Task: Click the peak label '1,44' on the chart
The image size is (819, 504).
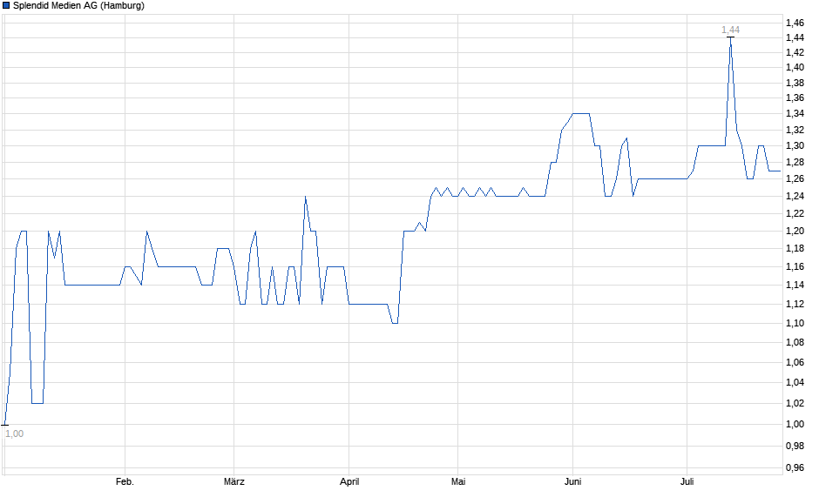Action: click(x=730, y=30)
